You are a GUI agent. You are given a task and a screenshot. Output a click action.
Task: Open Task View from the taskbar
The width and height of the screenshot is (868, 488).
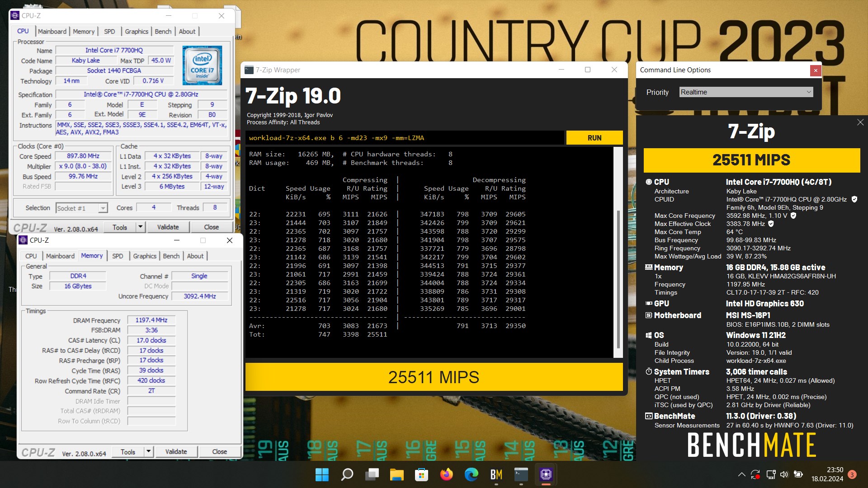pos(372,474)
